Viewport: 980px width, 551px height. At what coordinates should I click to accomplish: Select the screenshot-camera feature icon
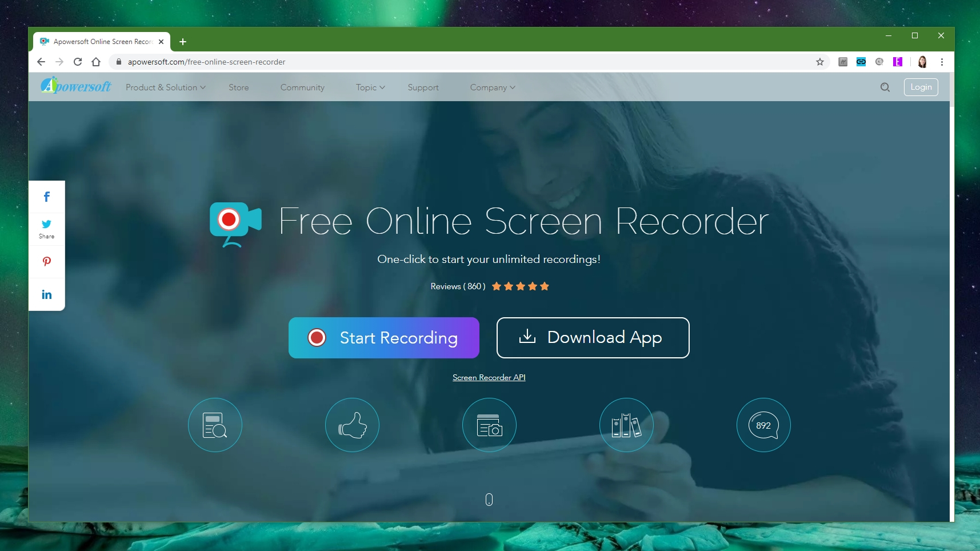[489, 425]
